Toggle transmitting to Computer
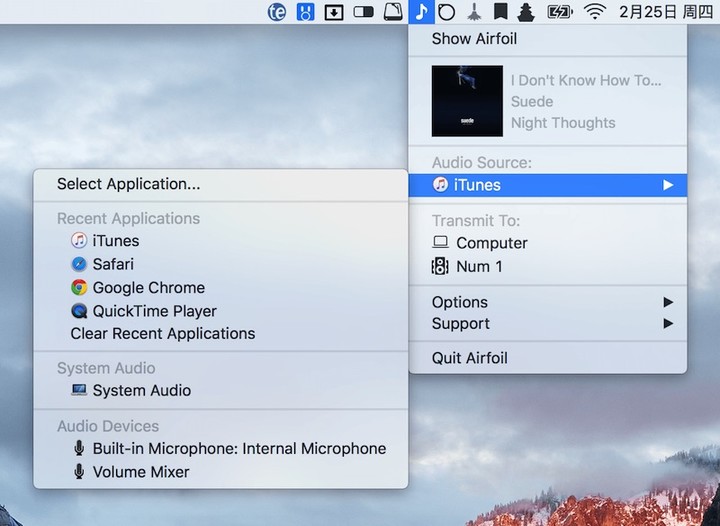 [491, 243]
